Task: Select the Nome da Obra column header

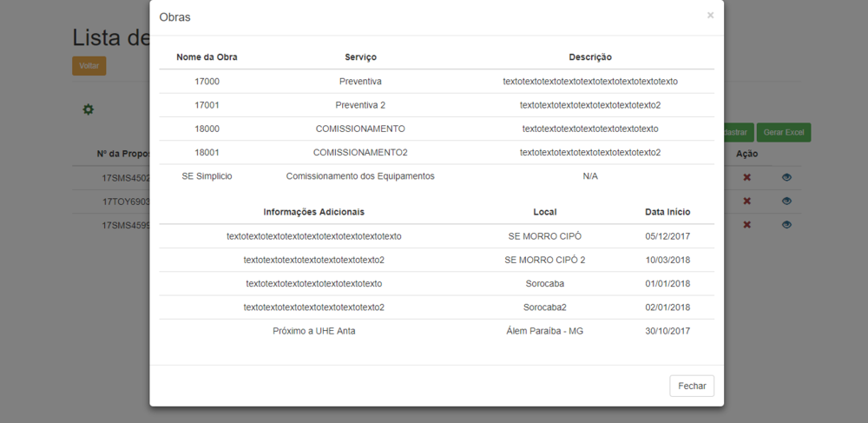Action: point(207,57)
